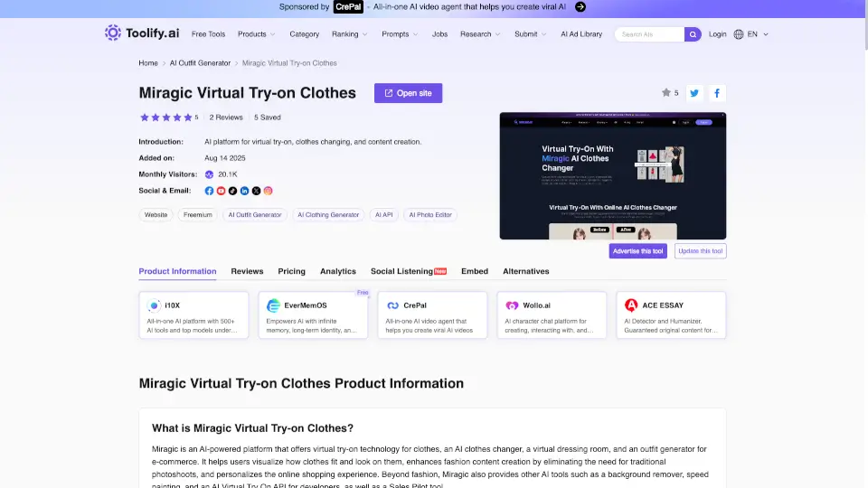
Task: Open Miragic's LinkedIn social link
Action: (244, 191)
